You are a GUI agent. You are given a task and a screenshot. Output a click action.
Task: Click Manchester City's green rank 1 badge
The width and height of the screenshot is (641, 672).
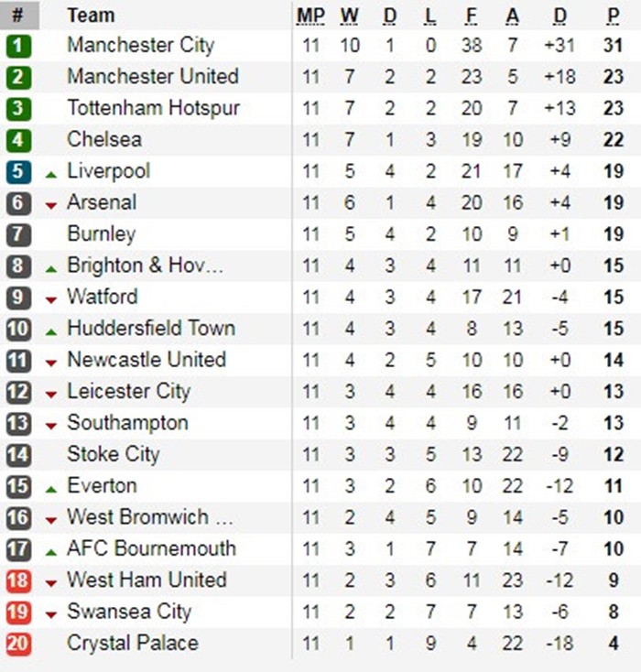pos(18,46)
